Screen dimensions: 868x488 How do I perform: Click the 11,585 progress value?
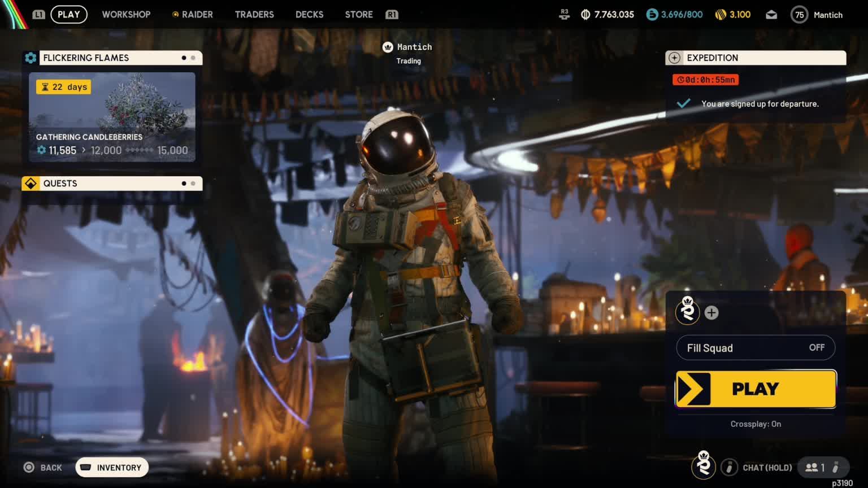[x=62, y=150]
